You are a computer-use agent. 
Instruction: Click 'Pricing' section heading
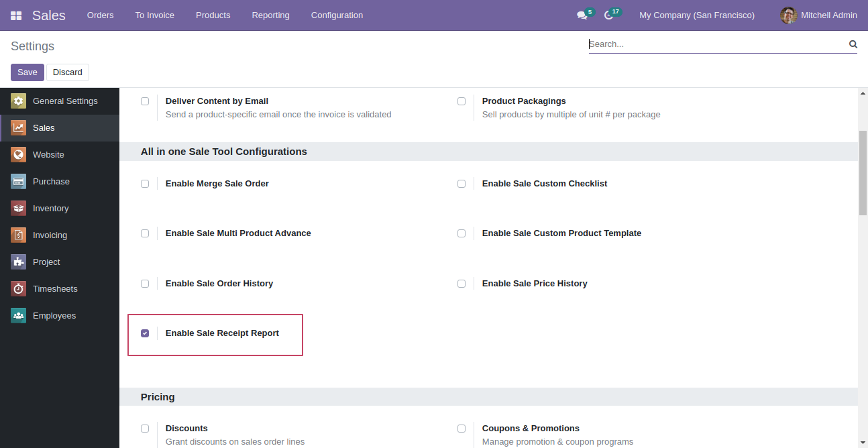(x=158, y=397)
